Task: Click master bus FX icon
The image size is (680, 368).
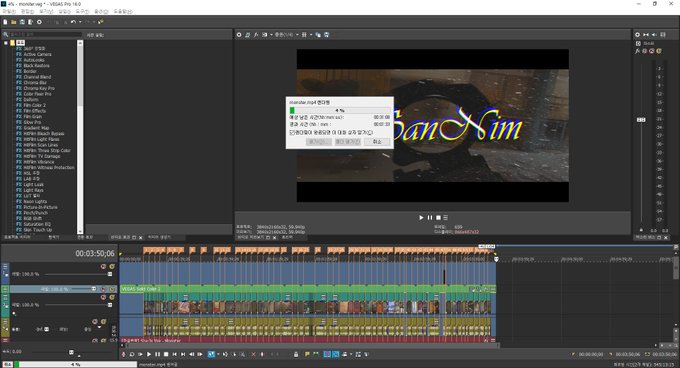Action: point(638,51)
